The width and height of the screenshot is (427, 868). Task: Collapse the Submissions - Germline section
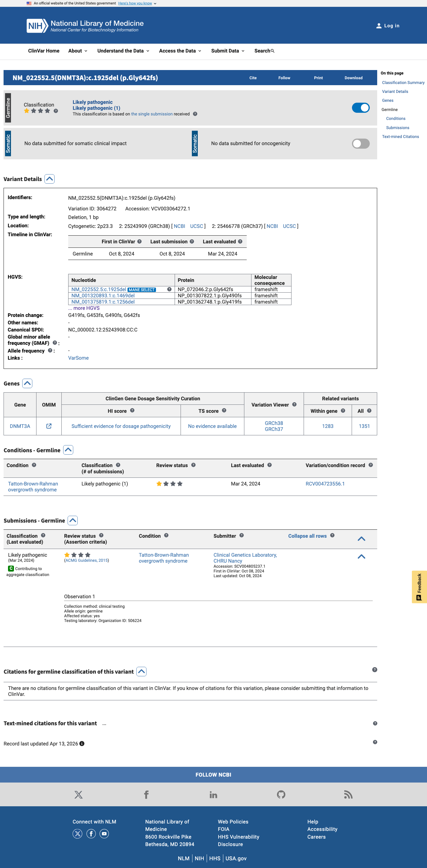tap(73, 521)
